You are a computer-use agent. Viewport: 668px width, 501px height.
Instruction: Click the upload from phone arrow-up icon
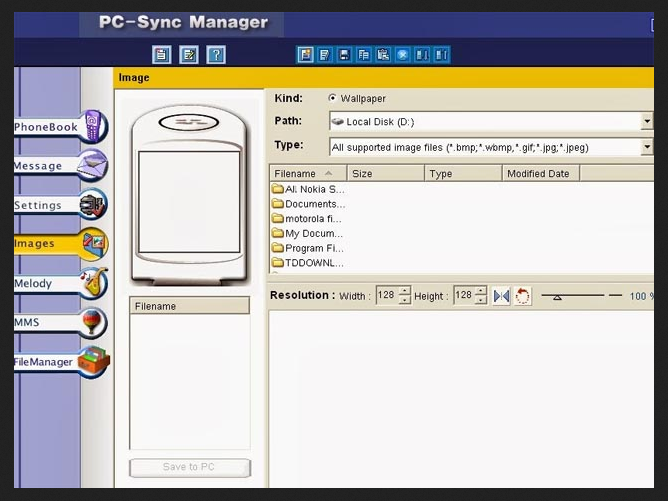click(441, 55)
